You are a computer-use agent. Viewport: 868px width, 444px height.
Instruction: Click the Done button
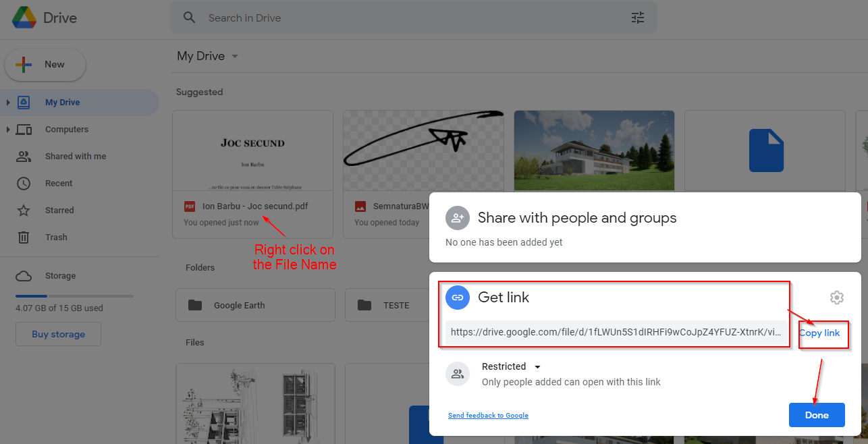817,415
